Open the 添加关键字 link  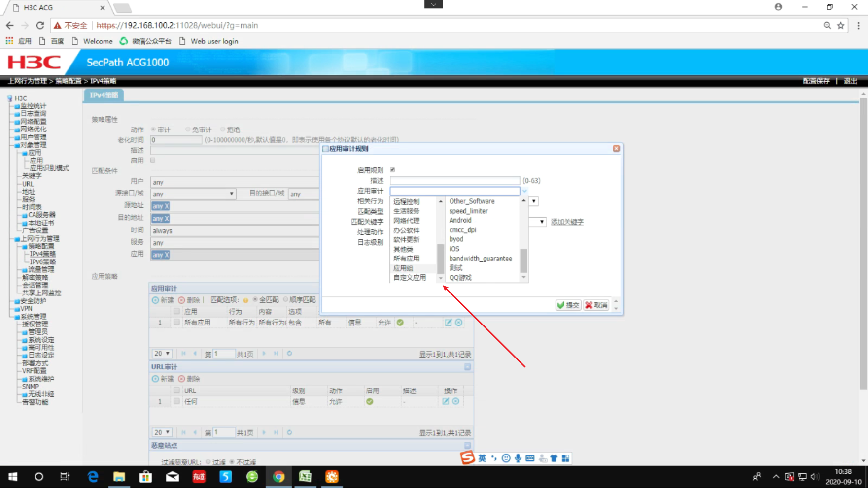click(x=567, y=222)
